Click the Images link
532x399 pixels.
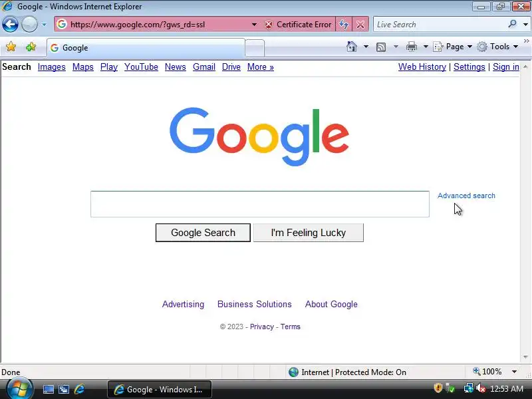coord(52,67)
